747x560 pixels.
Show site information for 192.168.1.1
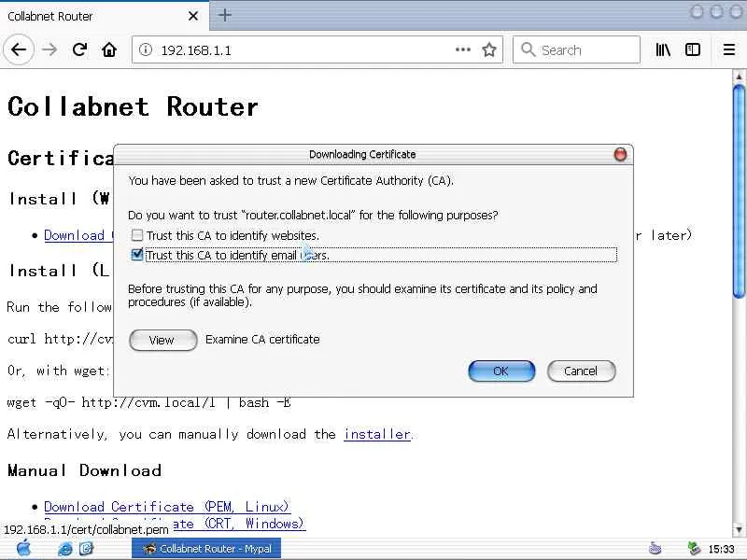[146, 49]
